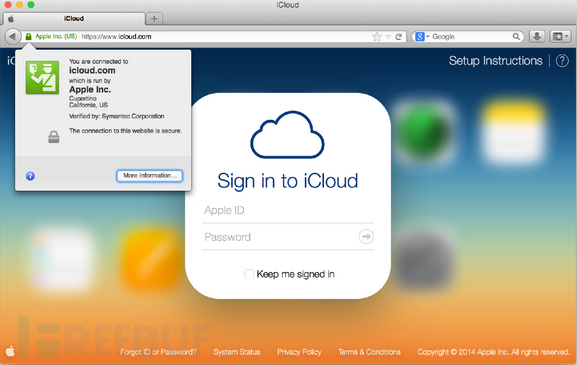Open the downloads arrow button
This screenshot has height=365, width=577.
click(x=537, y=36)
